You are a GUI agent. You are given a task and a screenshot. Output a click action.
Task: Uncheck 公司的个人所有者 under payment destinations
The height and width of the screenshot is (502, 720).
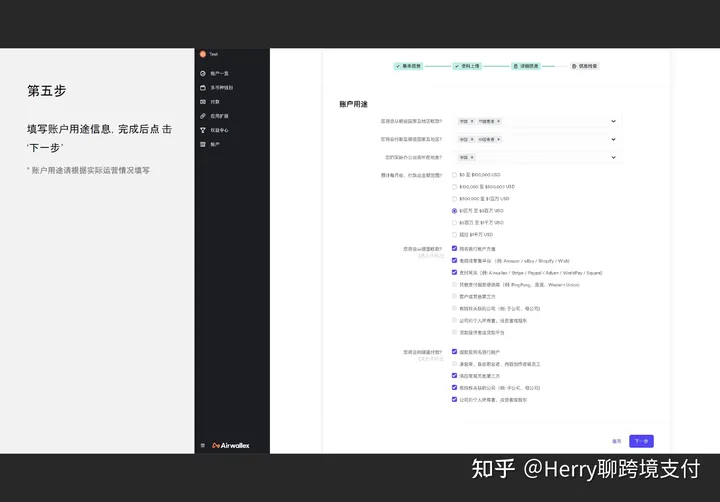point(454,400)
